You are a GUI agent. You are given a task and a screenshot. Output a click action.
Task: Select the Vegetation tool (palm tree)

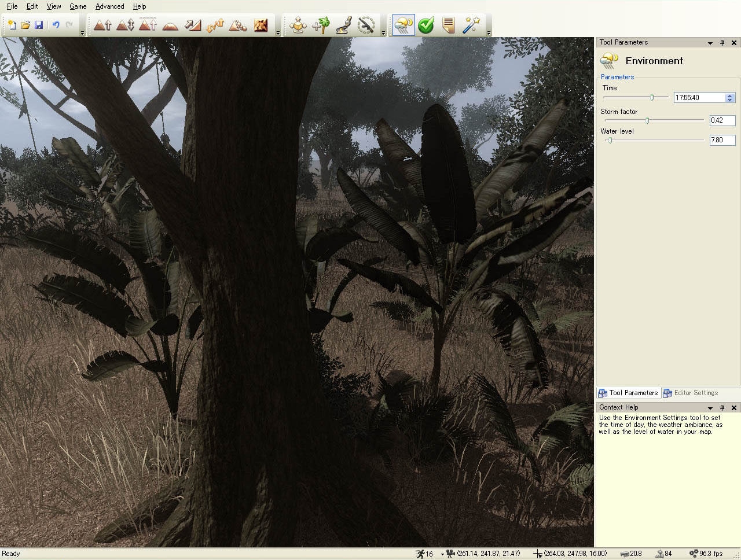point(321,25)
